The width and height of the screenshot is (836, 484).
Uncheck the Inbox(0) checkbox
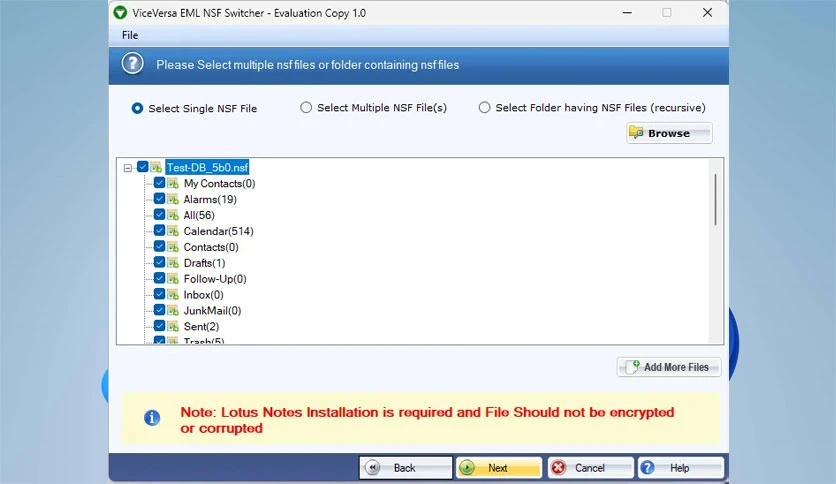[x=159, y=294]
